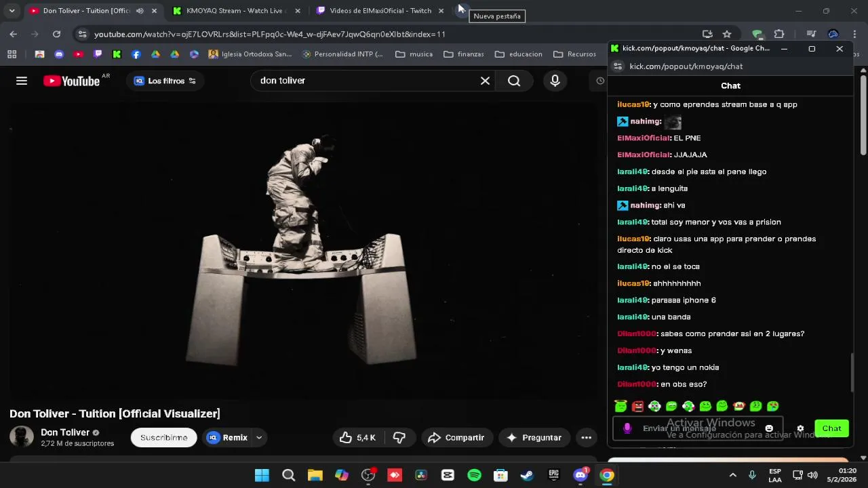Click ElMaxiOficial username on 'EL PNE'

click(644, 138)
